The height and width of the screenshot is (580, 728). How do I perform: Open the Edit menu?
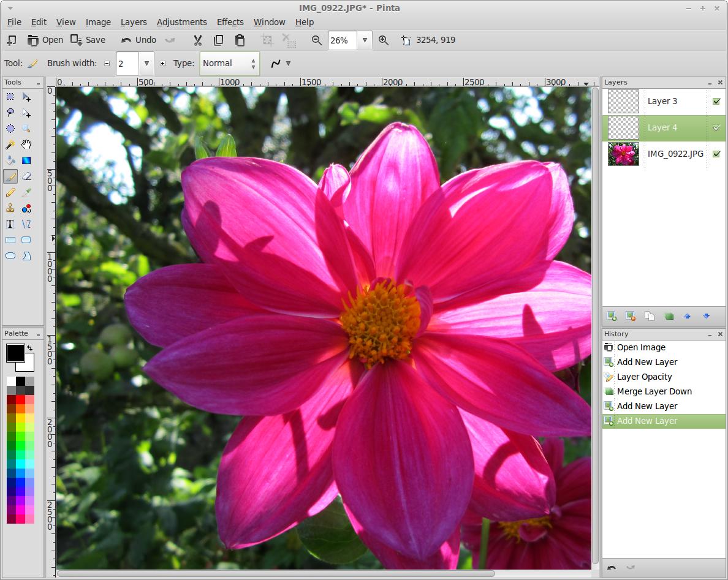click(x=39, y=22)
